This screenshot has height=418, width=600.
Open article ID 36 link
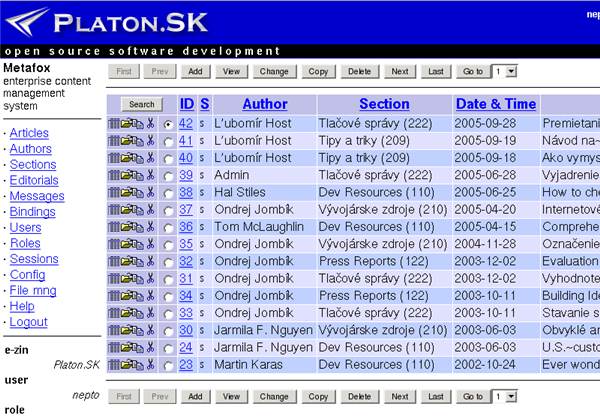point(185,227)
